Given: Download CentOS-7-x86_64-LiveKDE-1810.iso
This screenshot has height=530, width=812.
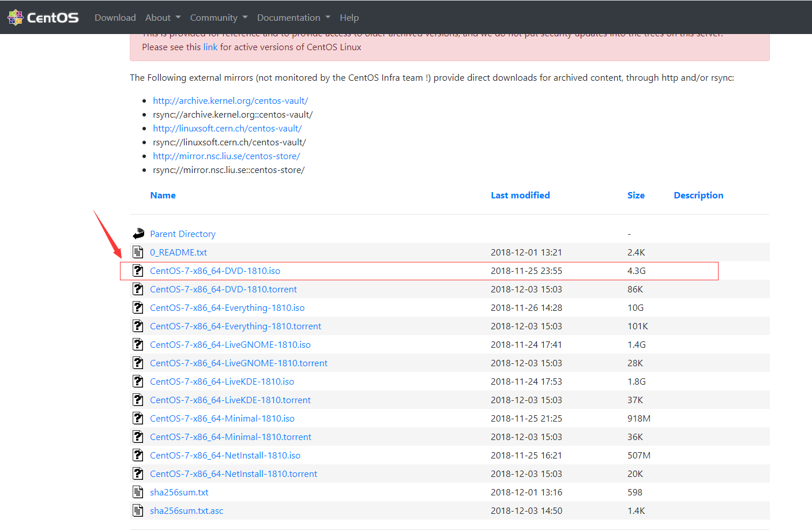Looking at the screenshot, I should pos(222,381).
